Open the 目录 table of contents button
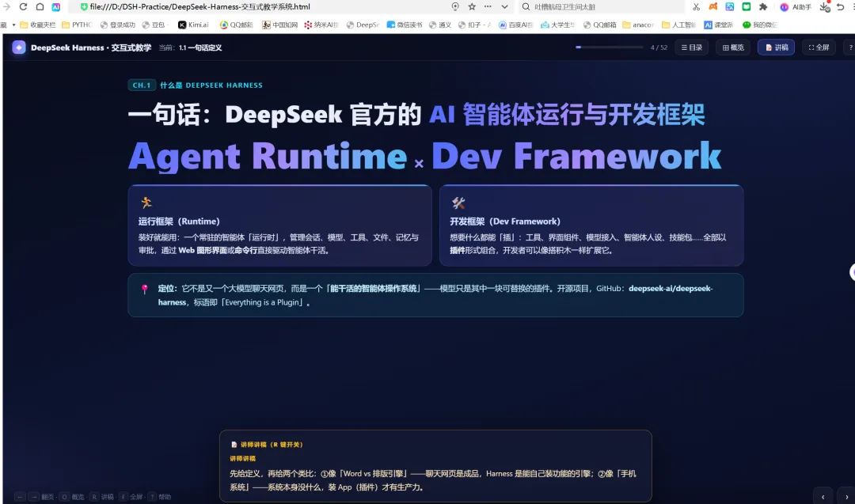The image size is (855, 504). pyautogui.click(x=691, y=47)
